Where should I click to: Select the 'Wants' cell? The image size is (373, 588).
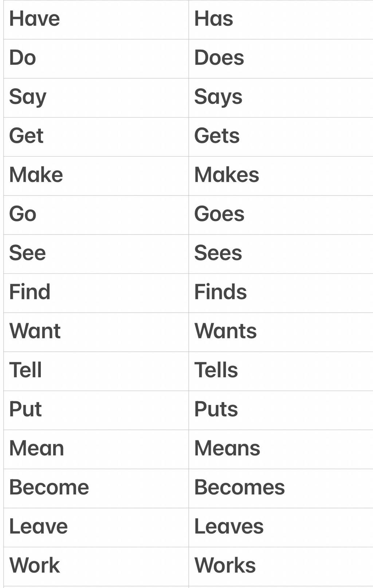tap(281, 332)
